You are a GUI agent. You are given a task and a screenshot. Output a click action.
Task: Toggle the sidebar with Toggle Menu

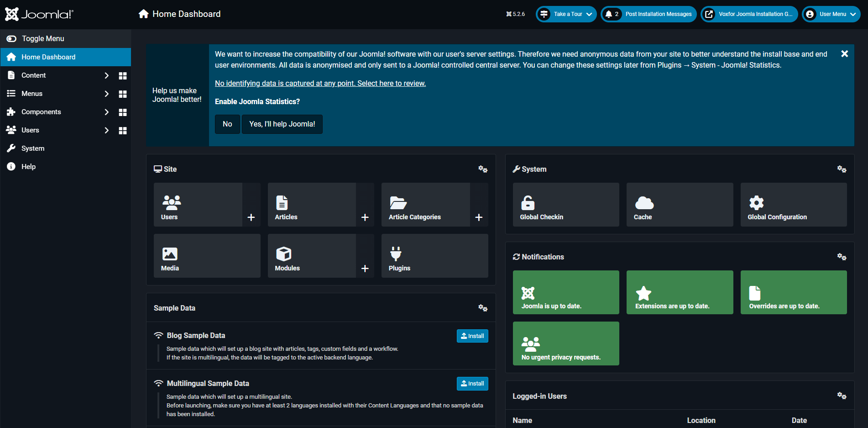point(42,38)
